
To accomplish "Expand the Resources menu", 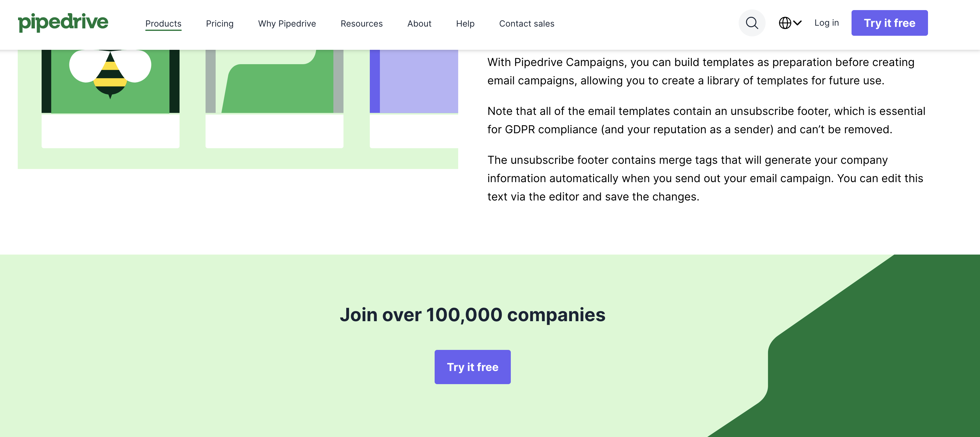I will [362, 24].
